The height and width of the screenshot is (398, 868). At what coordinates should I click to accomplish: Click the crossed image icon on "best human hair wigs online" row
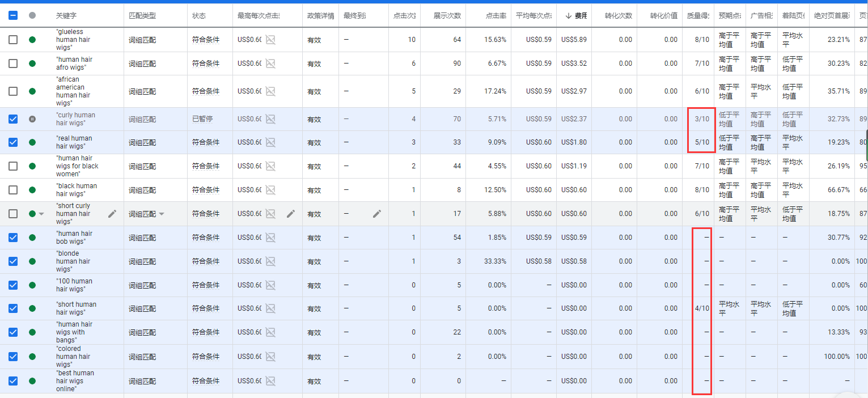coord(271,381)
